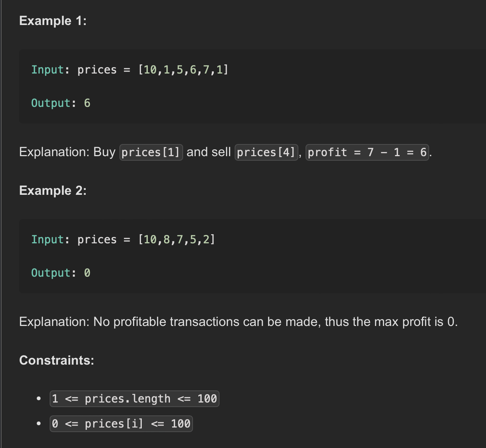Click the Constraints heading
The image size is (486, 448).
(56, 360)
